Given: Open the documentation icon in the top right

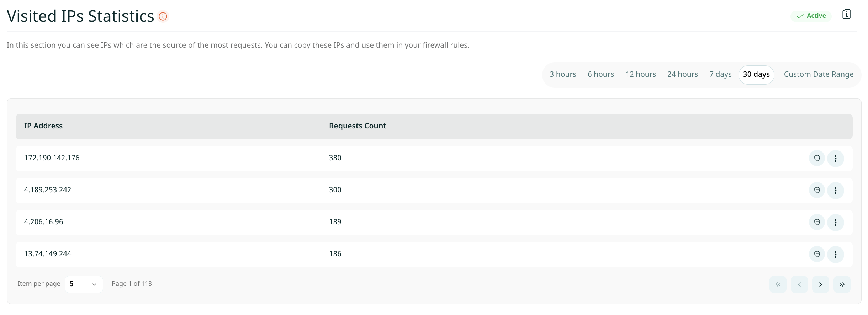Looking at the screenshot, I should [846, 15].
